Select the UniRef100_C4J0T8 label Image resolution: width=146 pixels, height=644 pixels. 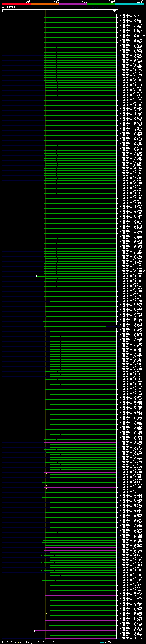[131, 45]
